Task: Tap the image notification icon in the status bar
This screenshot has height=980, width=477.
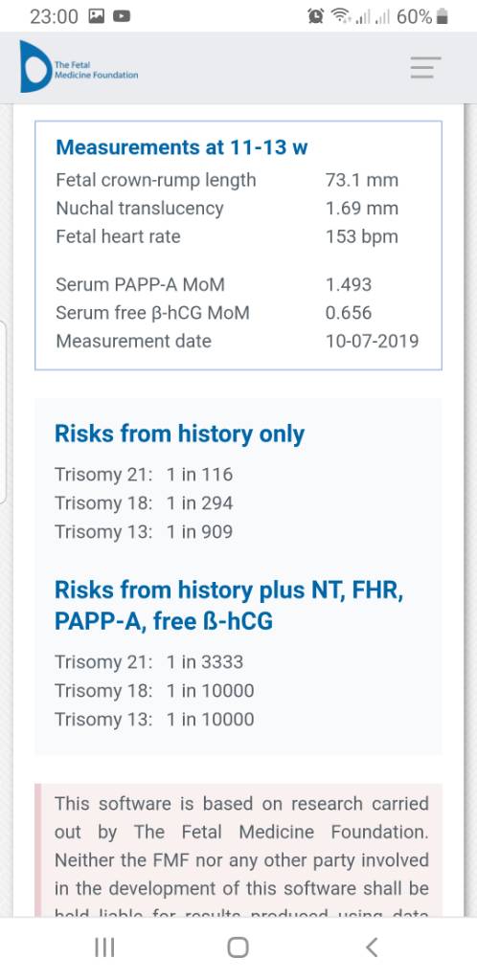Action: click(97, 17)
